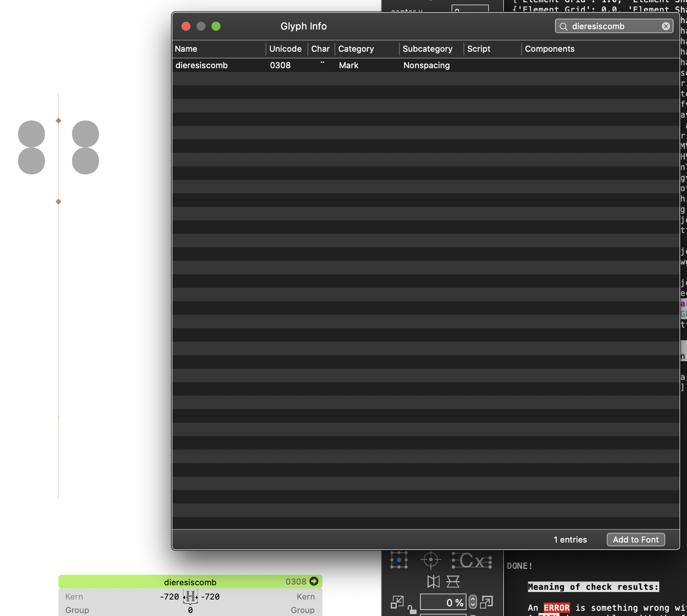687x616 pixels.
Task: Click the Category column header
Action: [x=356, y=49]
